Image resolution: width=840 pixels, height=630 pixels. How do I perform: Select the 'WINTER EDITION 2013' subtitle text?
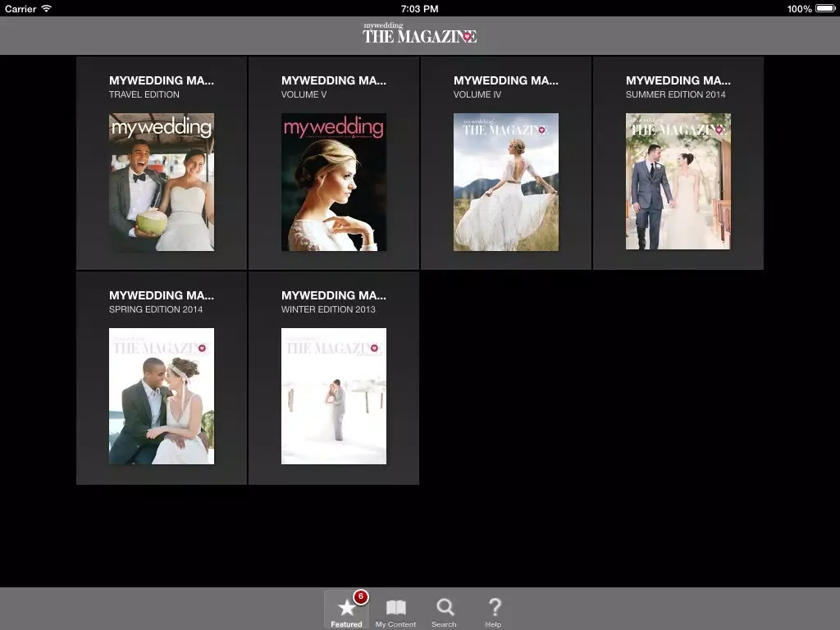pos(328,309)
